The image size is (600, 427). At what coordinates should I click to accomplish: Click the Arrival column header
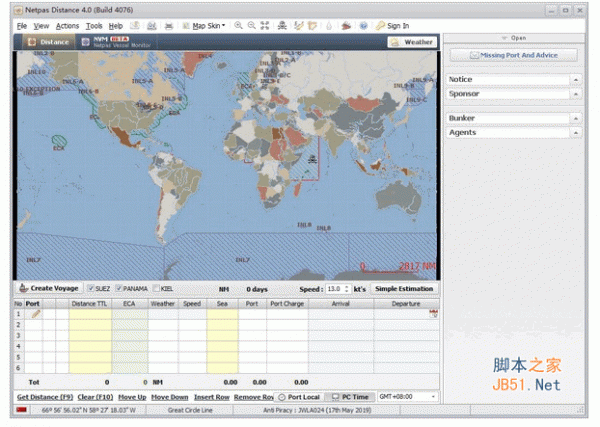[x=341, y=303]
